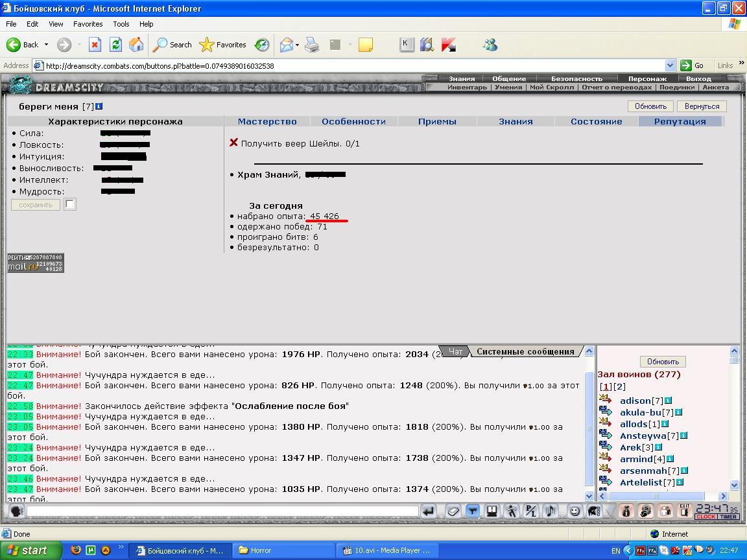Click the EXIT door icon
The height and width of the screenshot is (560, 747).
point(685,511)
